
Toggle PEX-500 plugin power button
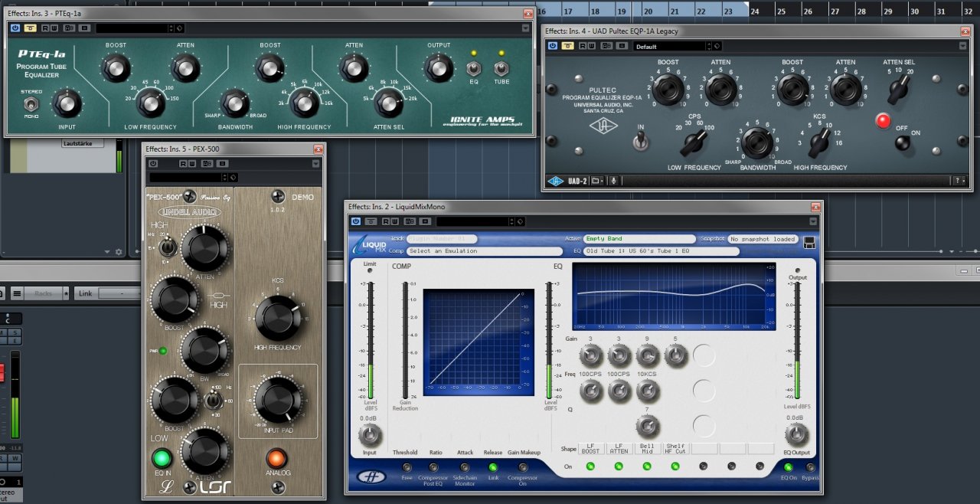[153, 163]
